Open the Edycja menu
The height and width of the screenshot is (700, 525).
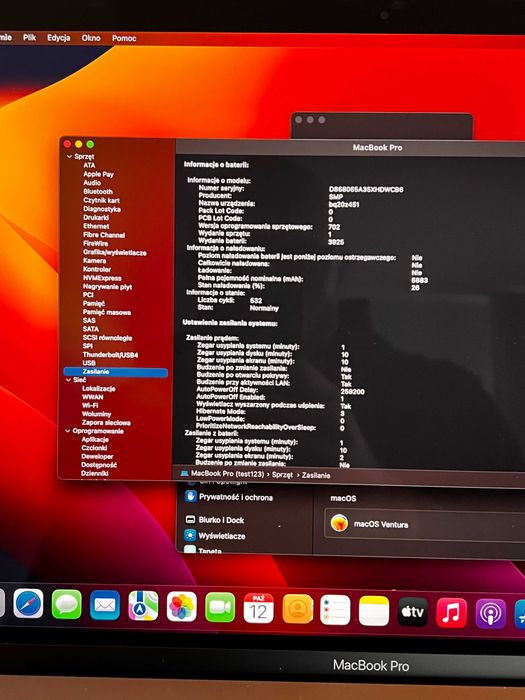pyautogui.click(x=58, y=38)
